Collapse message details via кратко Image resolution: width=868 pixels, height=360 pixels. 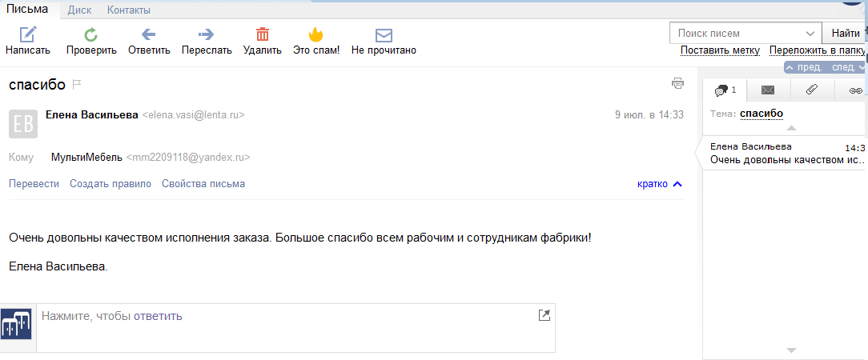659,184
